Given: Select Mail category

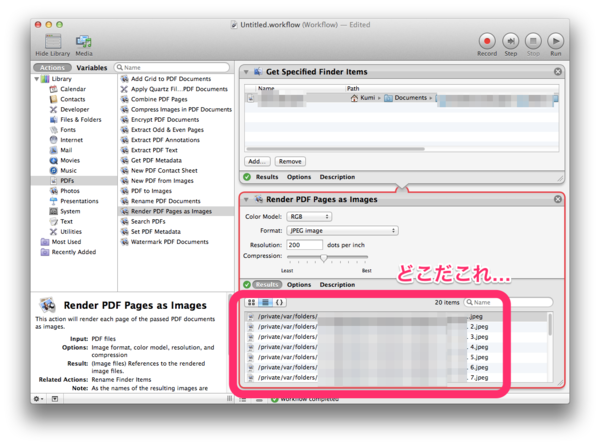Looking at the screenshot, I should 66,150.
